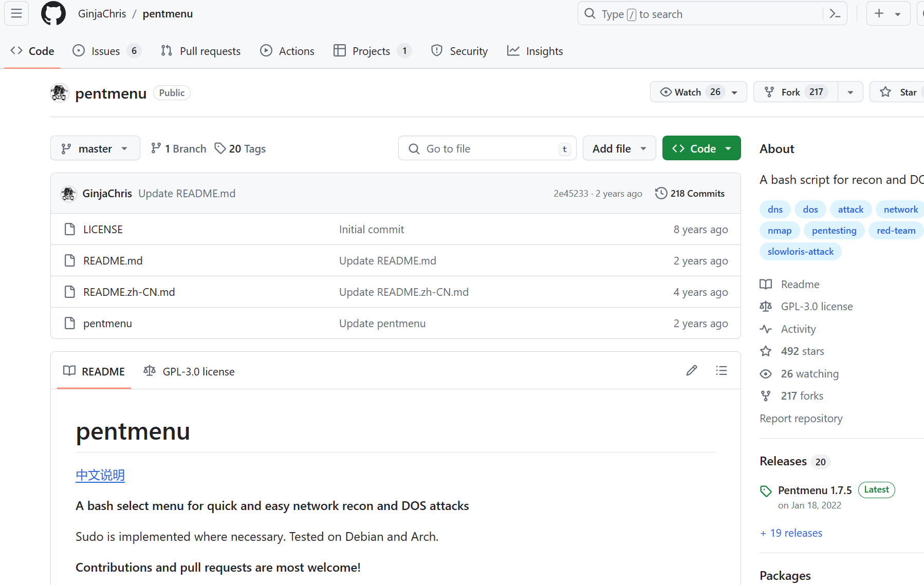Filter by the red-team topic tag
924x585 pixels.
(x=896, y=231)
